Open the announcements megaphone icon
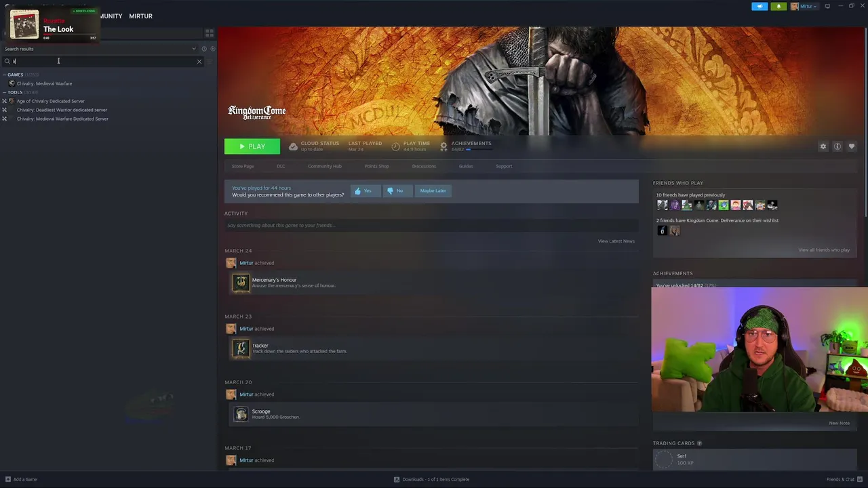This screenshot has height=488, width=868. click(759, 6)
